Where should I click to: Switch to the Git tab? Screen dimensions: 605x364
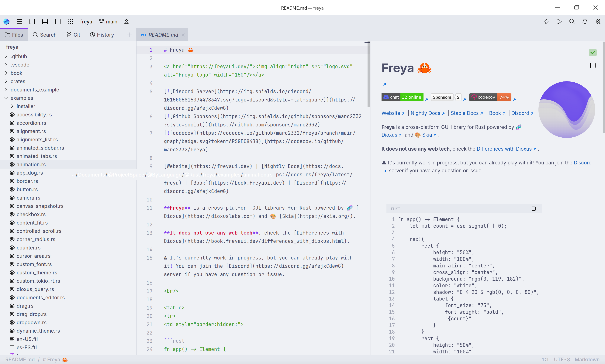pos(73,35)
